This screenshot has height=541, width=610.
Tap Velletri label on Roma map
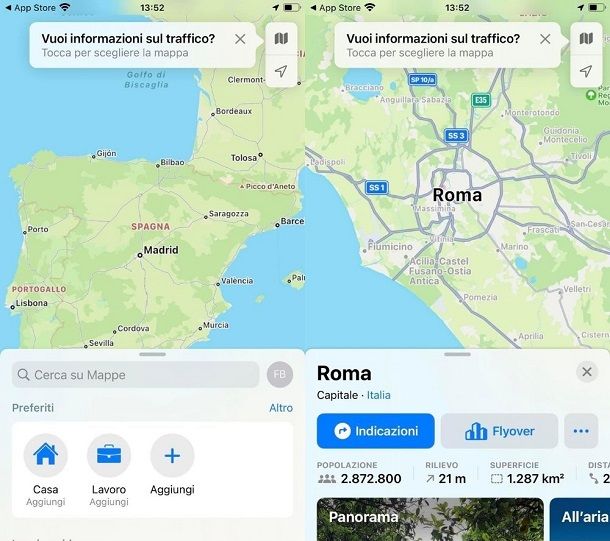click(x=577, y=289)
